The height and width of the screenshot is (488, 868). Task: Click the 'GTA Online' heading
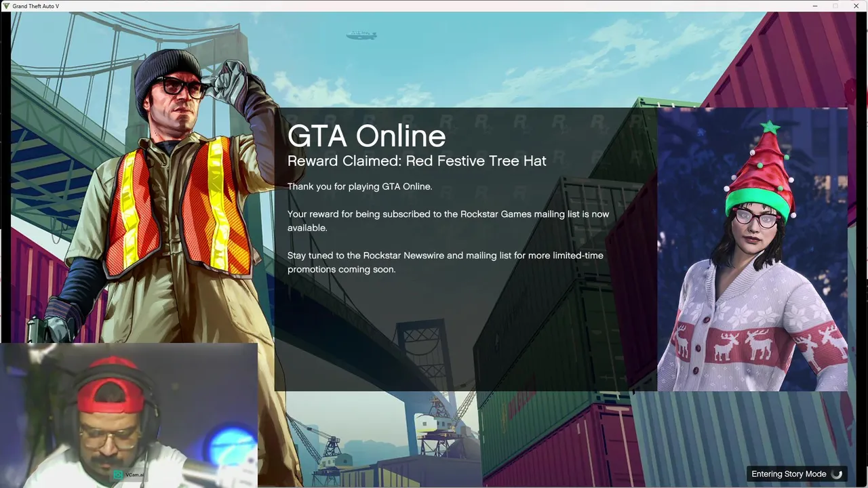coord(366,136)
